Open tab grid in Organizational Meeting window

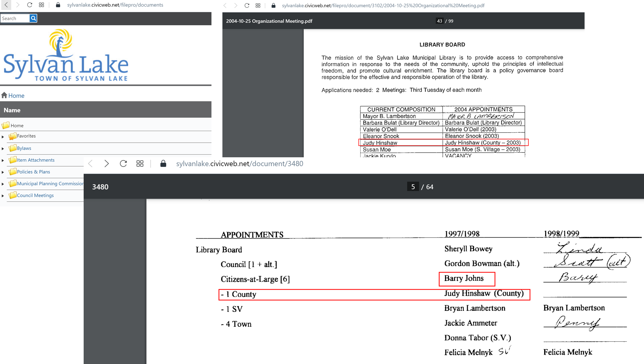pyautogui.click(x=258, y=6)
